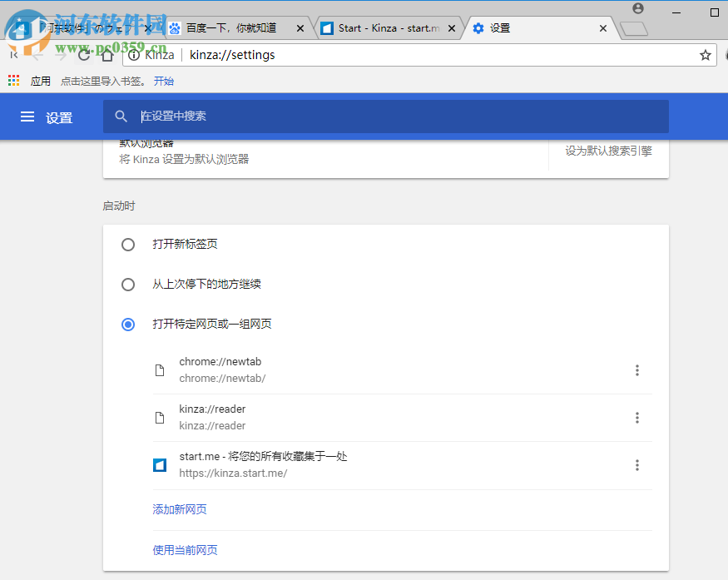
Task: Open options menu for chrome://newtab entry
Action: pyautogui.click(x=637, y=370)
